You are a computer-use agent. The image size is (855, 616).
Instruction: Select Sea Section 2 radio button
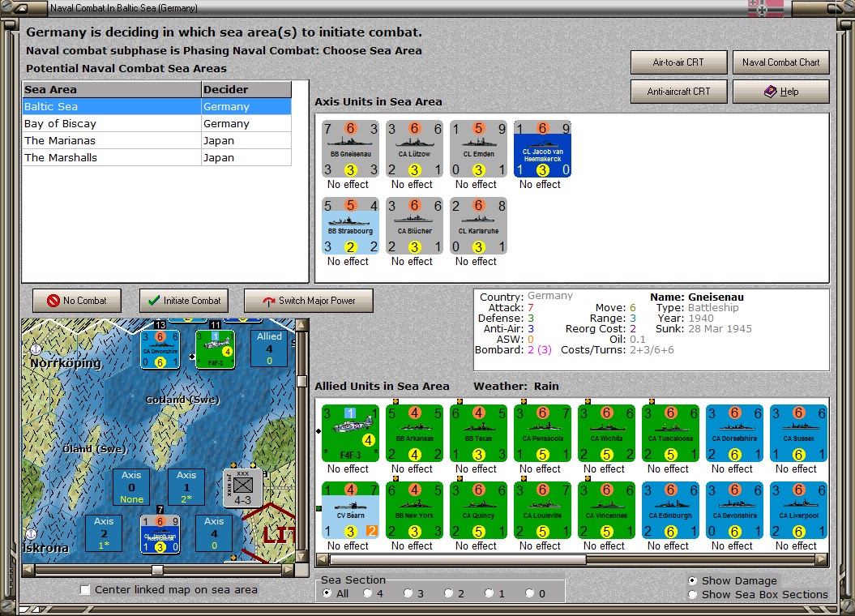(x=448, y=593)
